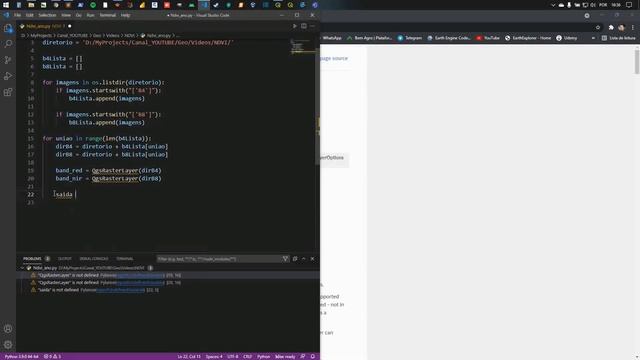Open the Extensions view
The height and width of the screenshot is (360, 640).
[x=8, y=92]
